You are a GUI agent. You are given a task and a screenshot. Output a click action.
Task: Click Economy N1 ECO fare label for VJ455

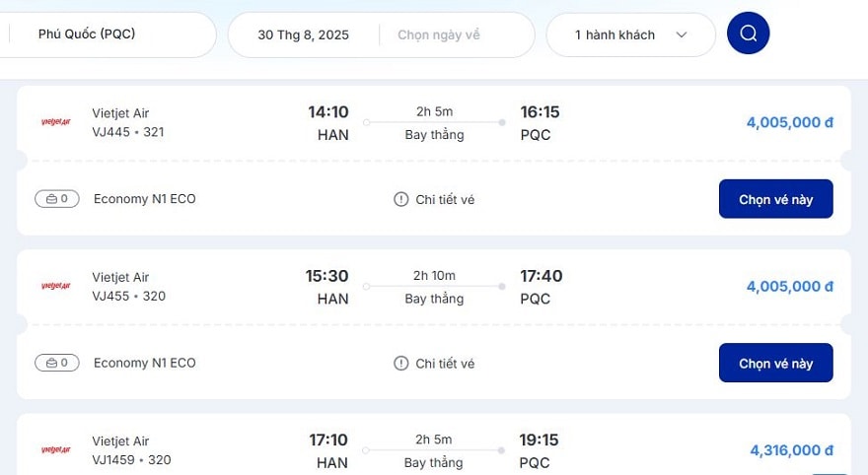pyautogui.click(x=144, y=363)
